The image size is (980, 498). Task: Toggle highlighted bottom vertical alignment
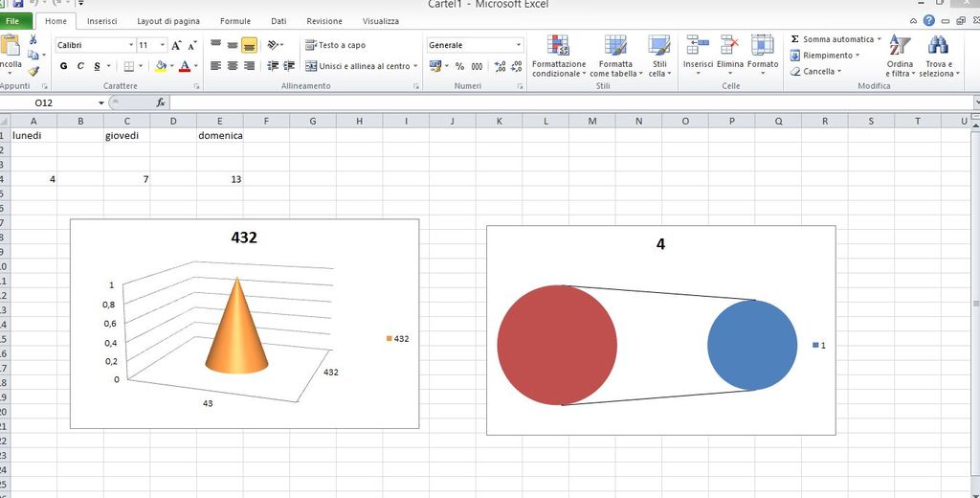click(x=250, y=44)
